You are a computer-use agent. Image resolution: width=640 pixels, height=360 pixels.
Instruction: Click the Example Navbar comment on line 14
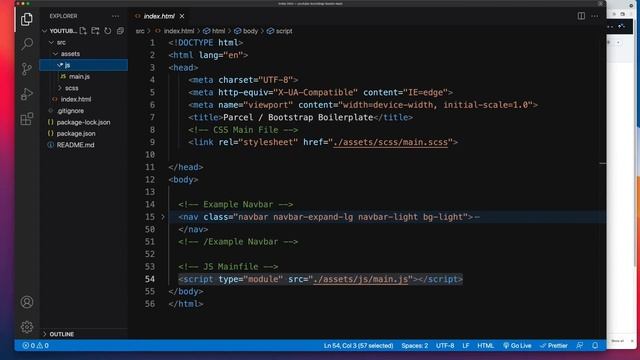(x=236, y=204)
